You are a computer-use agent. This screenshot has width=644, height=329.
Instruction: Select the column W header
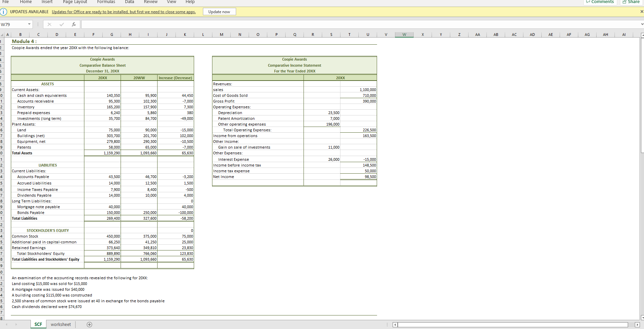404,34
